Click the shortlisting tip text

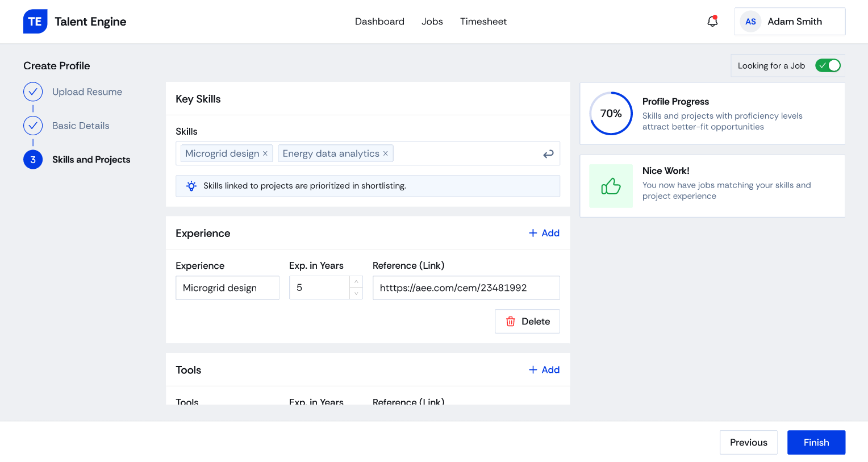304,186
